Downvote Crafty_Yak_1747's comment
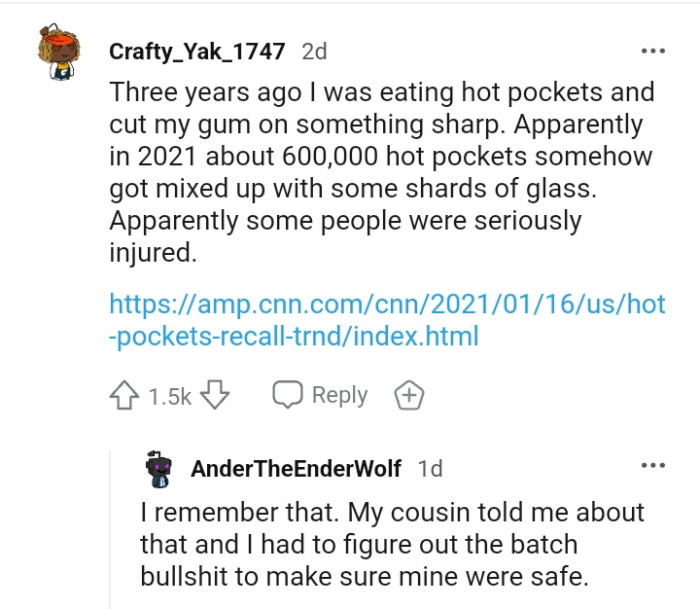This screenshot has width=700, height=609. coord(215,395)
